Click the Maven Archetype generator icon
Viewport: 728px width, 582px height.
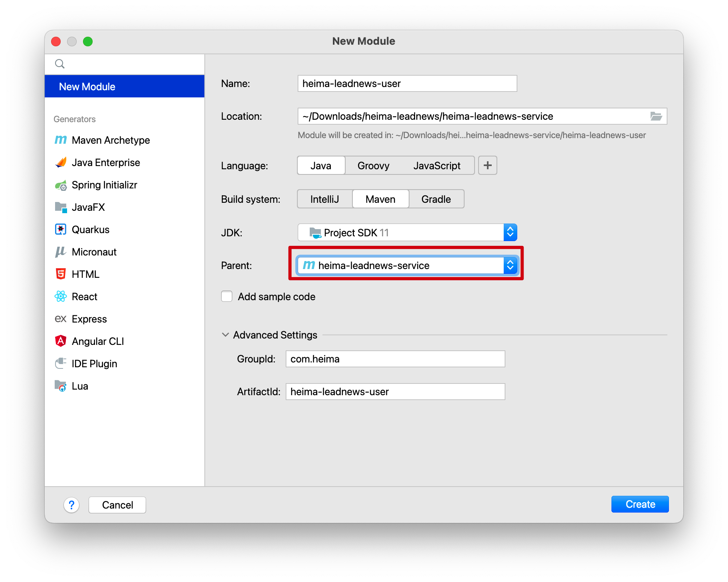coord(61,140)
